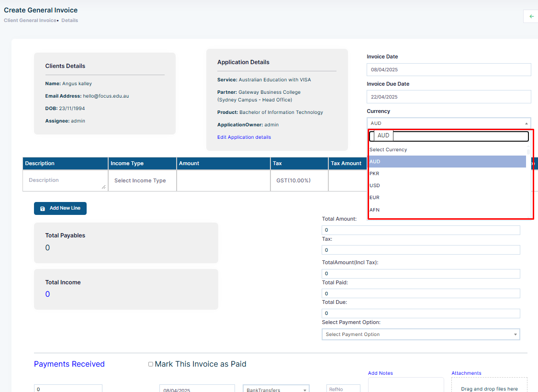This screenshot has width=538, height=392.
Task: Click the Add New Line button
Action: 60,209
